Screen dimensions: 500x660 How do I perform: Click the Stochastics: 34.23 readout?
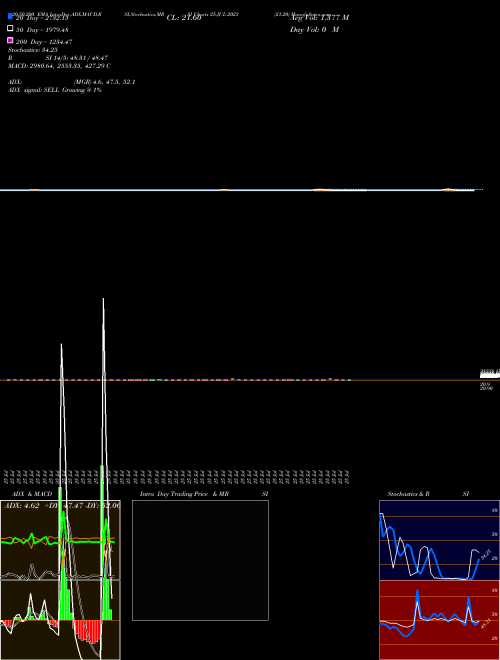[x=32, y=50]
